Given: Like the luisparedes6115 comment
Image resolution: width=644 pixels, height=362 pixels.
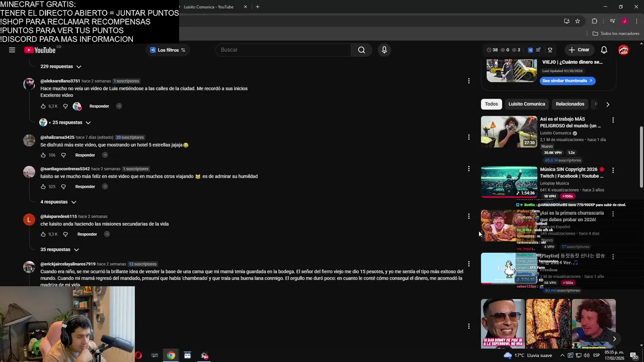Looking at the screenshot, I should click(43, 234).
